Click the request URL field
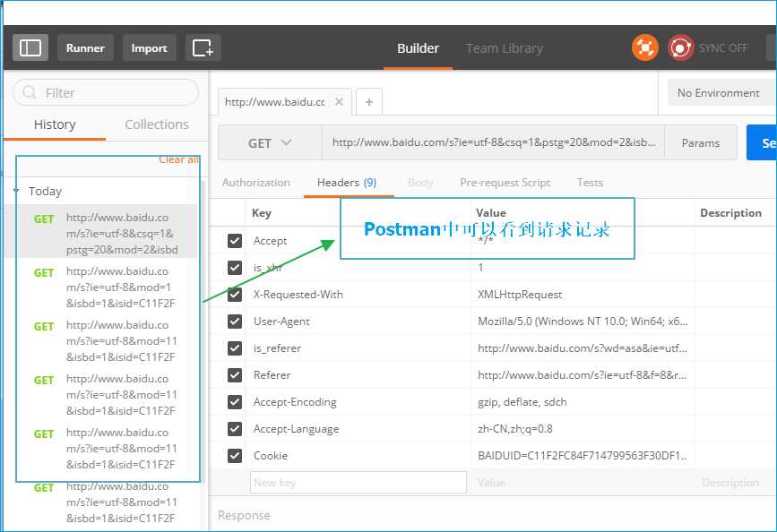777x532 pixels. pos(494,142)
